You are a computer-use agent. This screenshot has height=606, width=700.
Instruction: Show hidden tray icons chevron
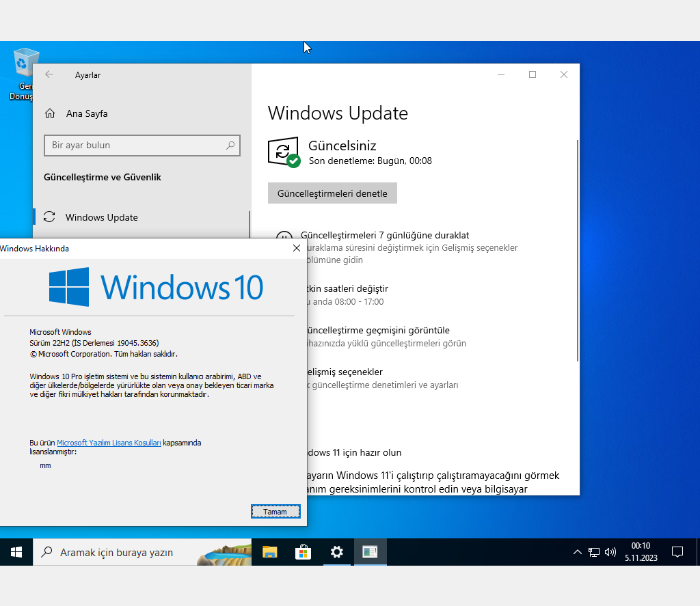(577, 552)
